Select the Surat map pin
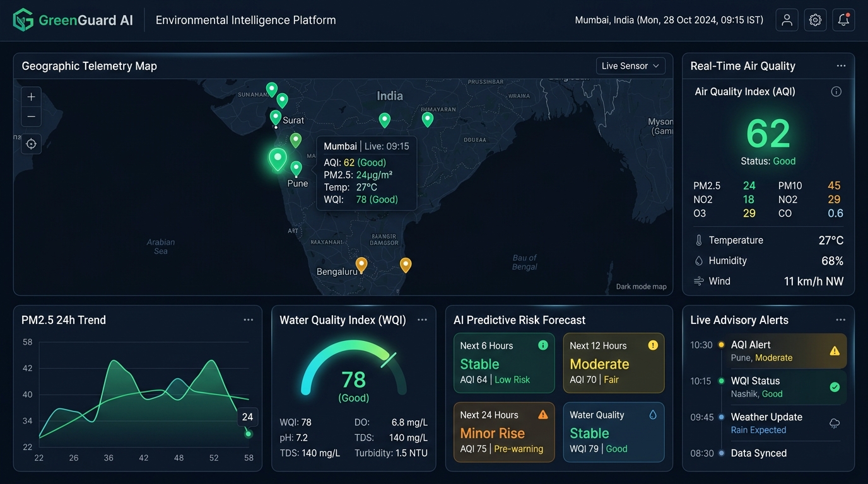The height and width of the screenshot is (484, 868). (x=276, y=117)
